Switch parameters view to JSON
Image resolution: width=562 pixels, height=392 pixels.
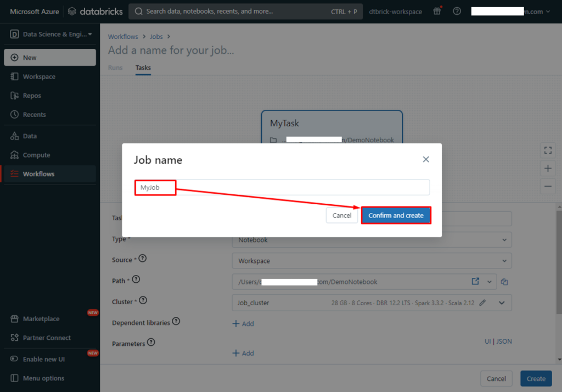coord(504,341)
